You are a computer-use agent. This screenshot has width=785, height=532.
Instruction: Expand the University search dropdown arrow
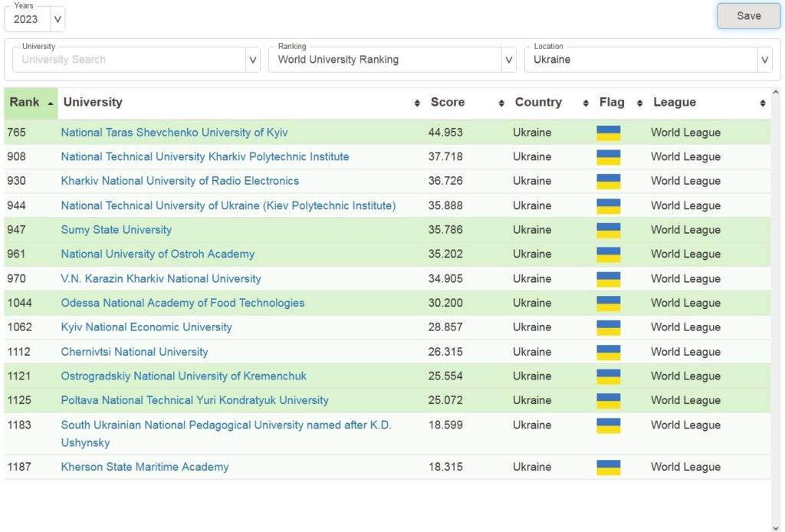(x=253, y=60)
